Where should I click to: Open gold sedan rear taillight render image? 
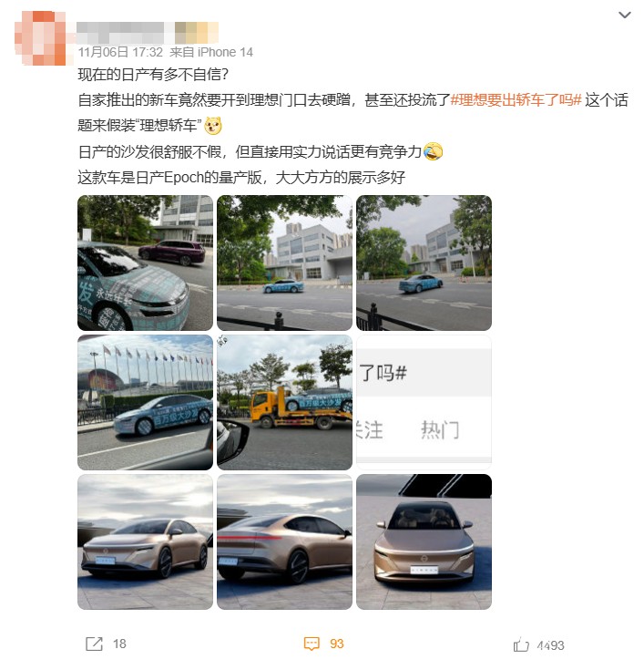pos(284,541)
